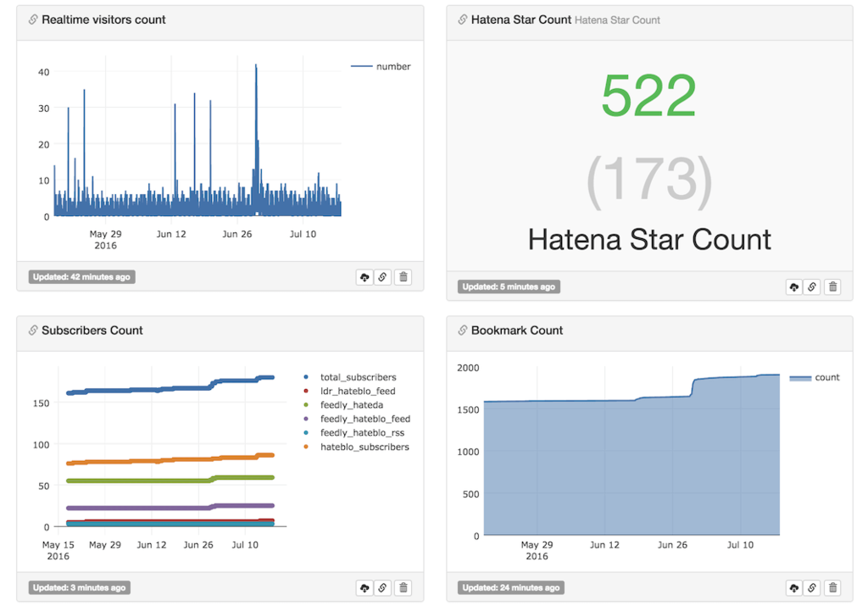
Task: Toggle the count series in Bookmark legend
Action: point(815,377)
